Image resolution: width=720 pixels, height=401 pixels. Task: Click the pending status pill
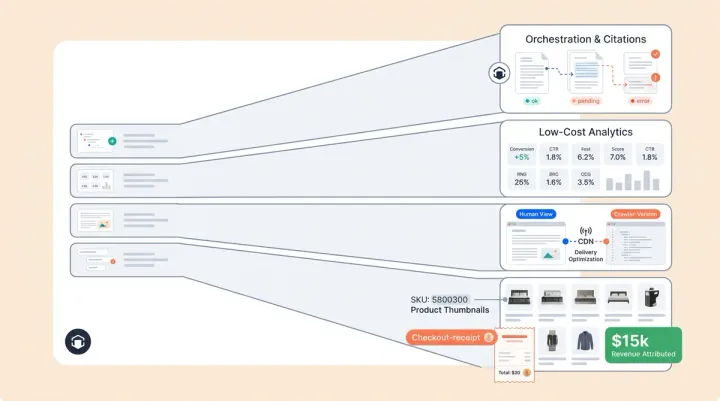(x=585, y=101)
